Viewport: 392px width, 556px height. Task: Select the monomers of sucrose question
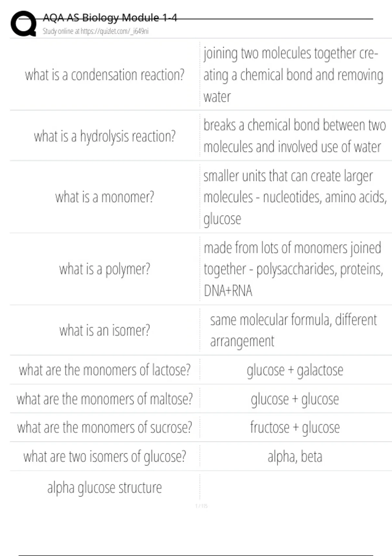coord(105,427)
